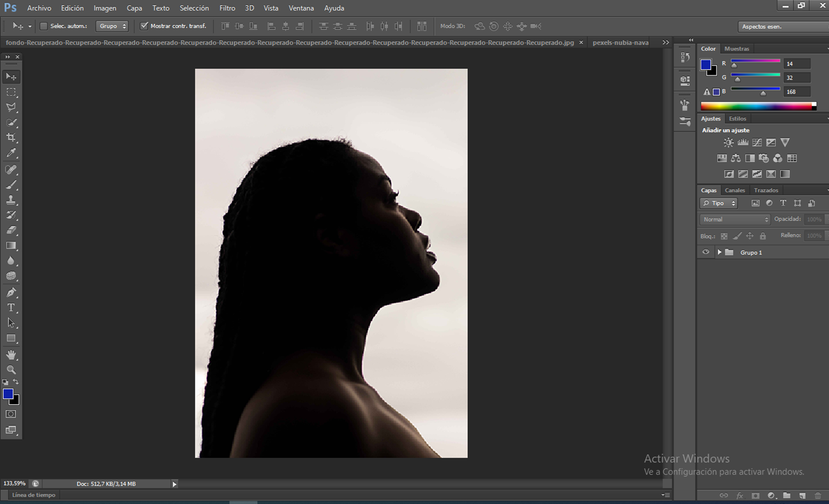Select the Gradient tool
Viewport: 829px width, 504px height.
click(11, 246)
